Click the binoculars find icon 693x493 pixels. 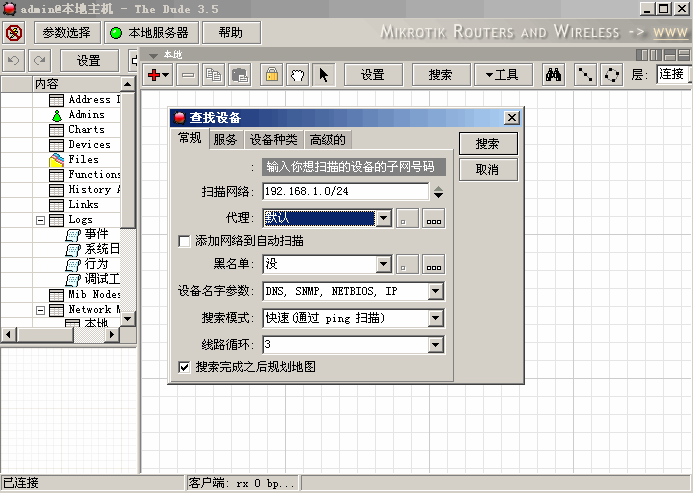point(553,75)
